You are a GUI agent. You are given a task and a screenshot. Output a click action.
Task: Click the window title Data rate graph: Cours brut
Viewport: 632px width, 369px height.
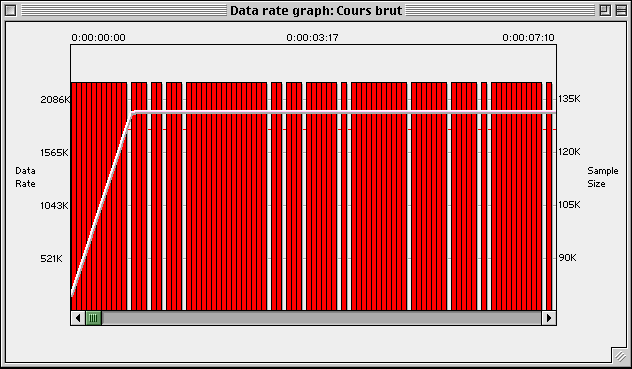316,10
